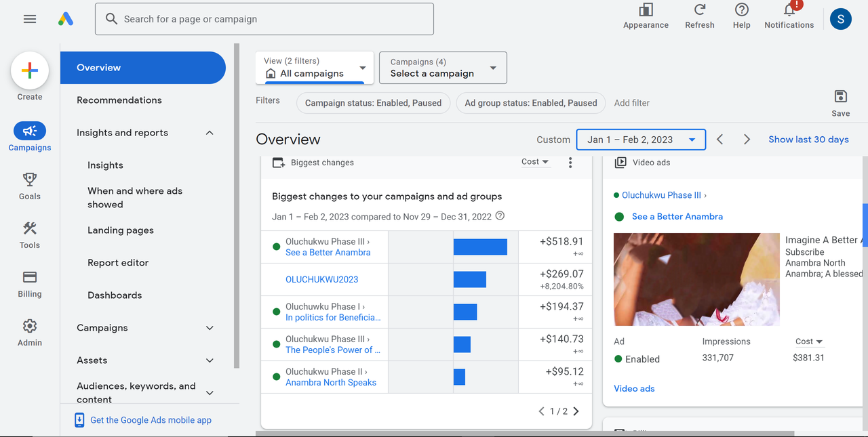This screenshot has width=868, height=437.
Task: Click Show last 30 days
Action: 808,140
